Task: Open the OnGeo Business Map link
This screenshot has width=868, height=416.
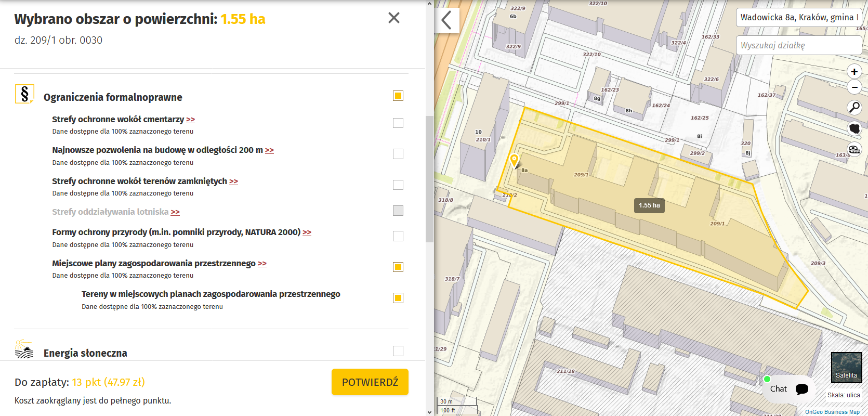Action: pos(832,412)
